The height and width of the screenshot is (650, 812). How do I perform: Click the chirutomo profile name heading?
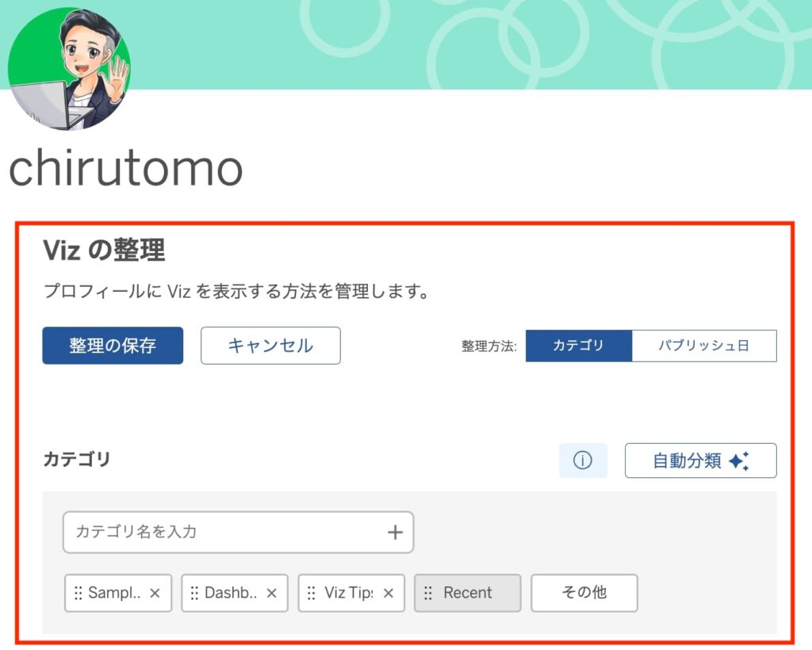click(125, 168)
